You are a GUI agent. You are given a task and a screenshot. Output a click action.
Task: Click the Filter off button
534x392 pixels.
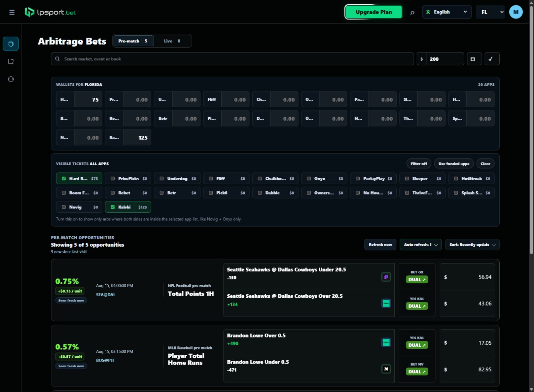(x=419, y=164)
